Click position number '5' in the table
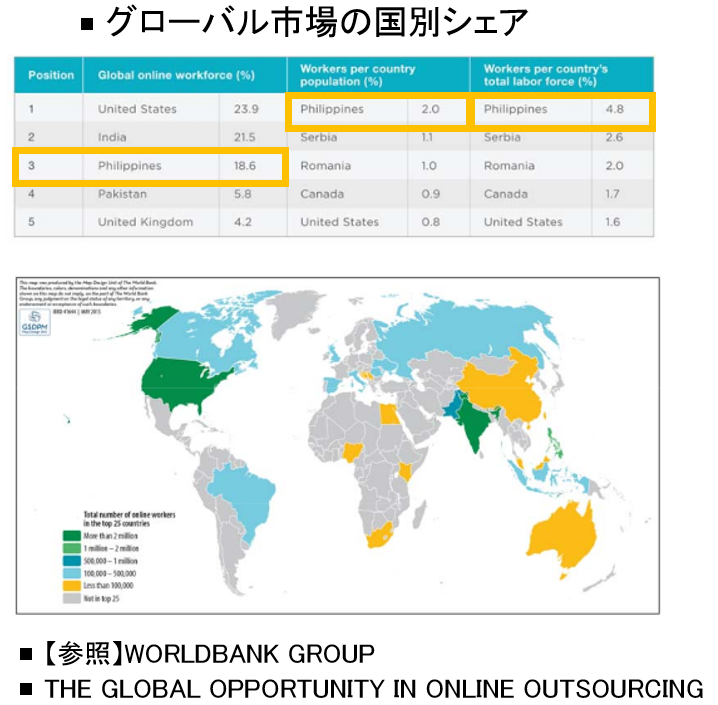The height and width of the screenshot is (705, 718). tap(31, 222)
